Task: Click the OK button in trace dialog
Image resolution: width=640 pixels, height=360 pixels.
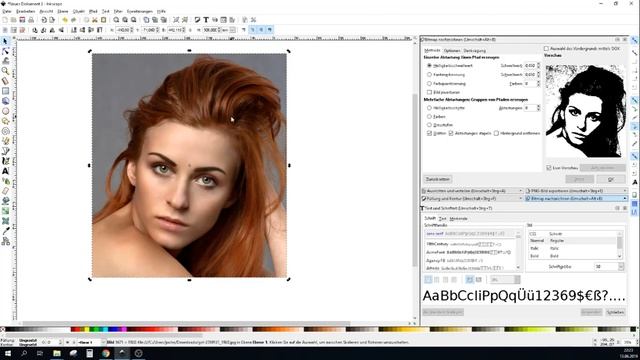Action: coord(611,179)
